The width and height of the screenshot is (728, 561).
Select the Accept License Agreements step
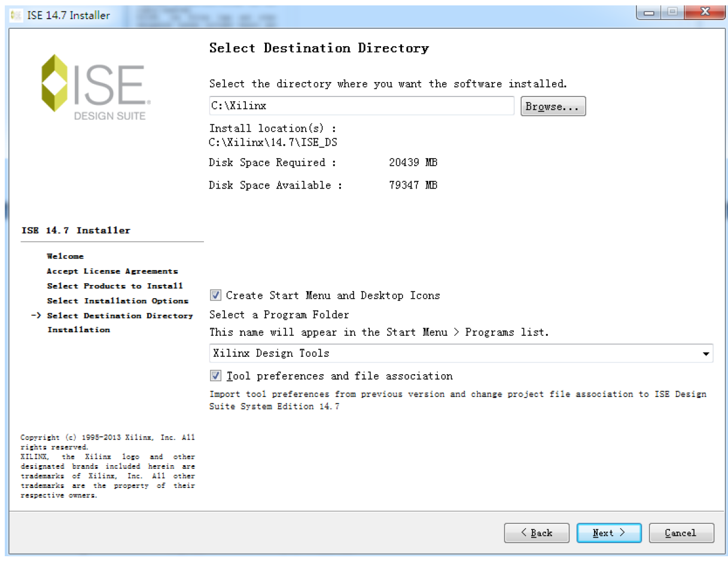coord(112,271)
